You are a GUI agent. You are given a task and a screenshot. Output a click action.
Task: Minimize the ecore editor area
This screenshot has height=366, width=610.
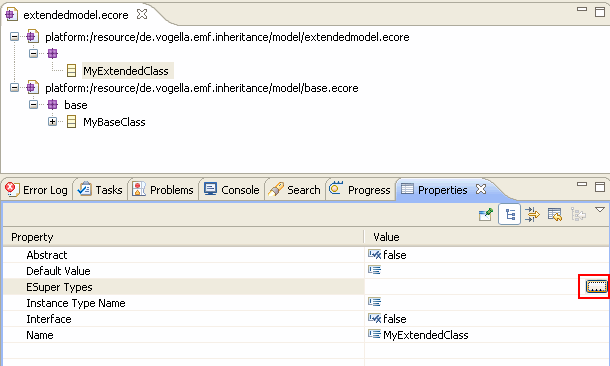(582, 9)
